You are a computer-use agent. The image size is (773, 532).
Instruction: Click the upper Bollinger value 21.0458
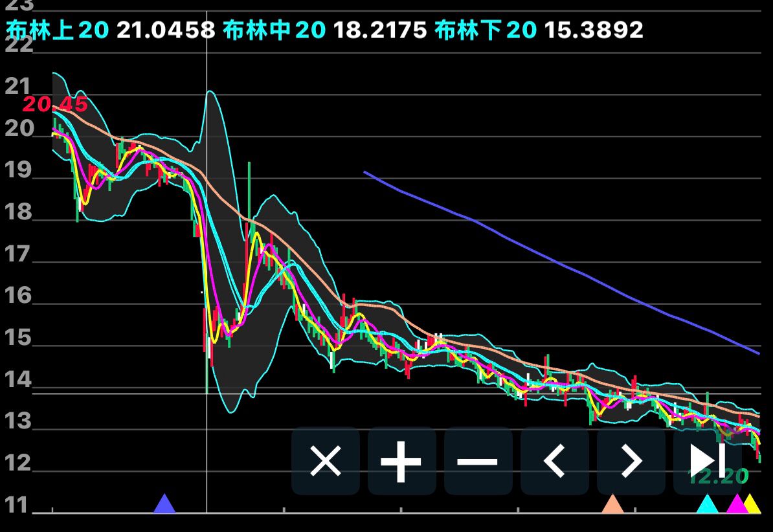[166, 30]
